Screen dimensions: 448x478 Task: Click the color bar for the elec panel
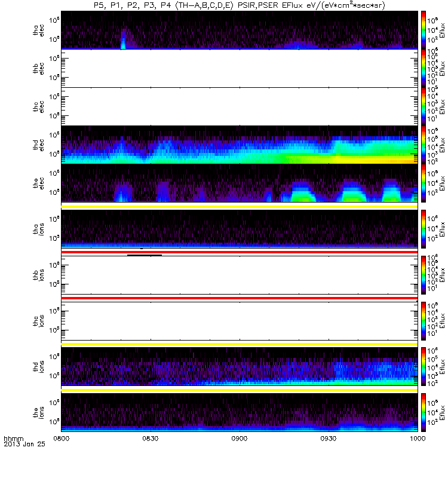point(424,183)
